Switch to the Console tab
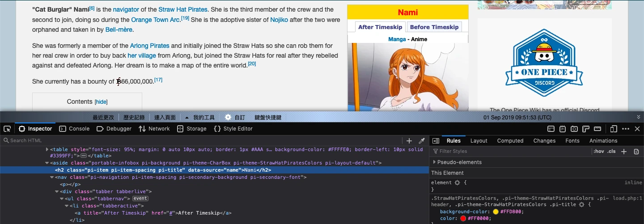Viewport: 644px width, 224px height. (x=74, y=129)
